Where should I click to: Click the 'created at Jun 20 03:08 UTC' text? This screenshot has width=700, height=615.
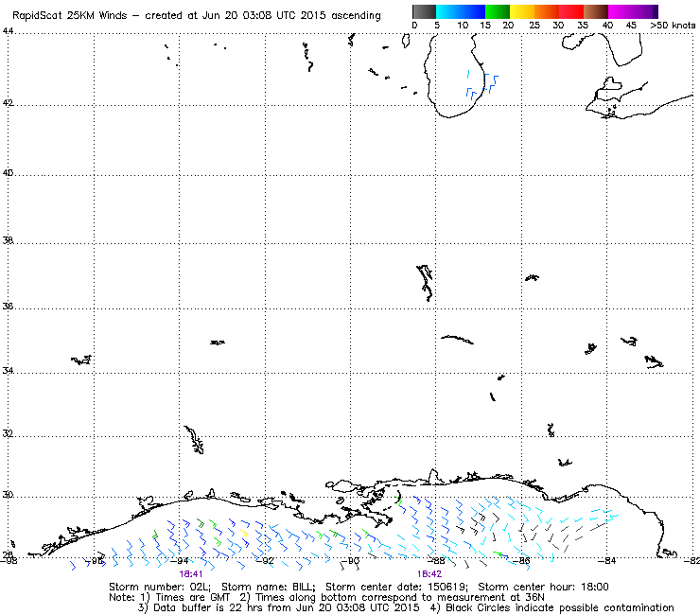[x=222, y=16]
